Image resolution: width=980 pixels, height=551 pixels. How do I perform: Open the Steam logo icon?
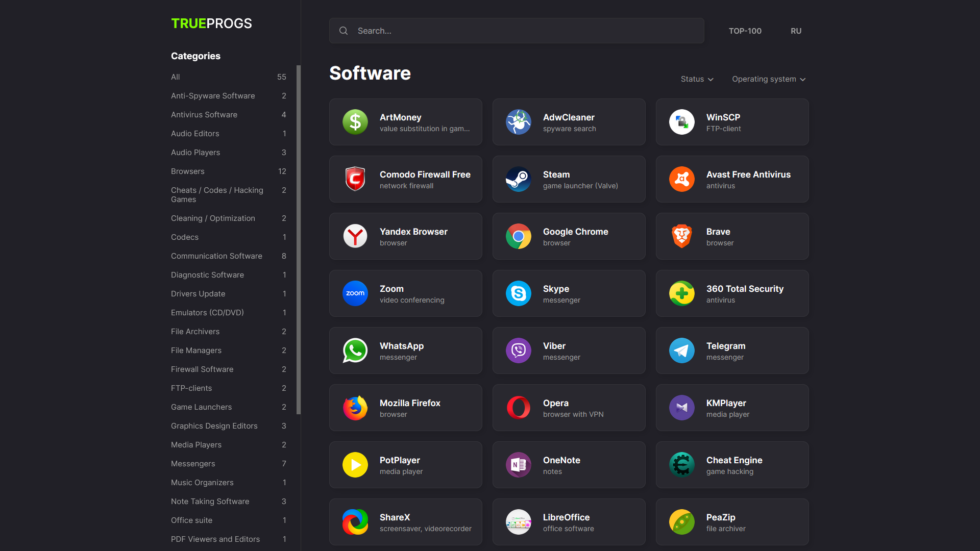click(x=519, y=179)
